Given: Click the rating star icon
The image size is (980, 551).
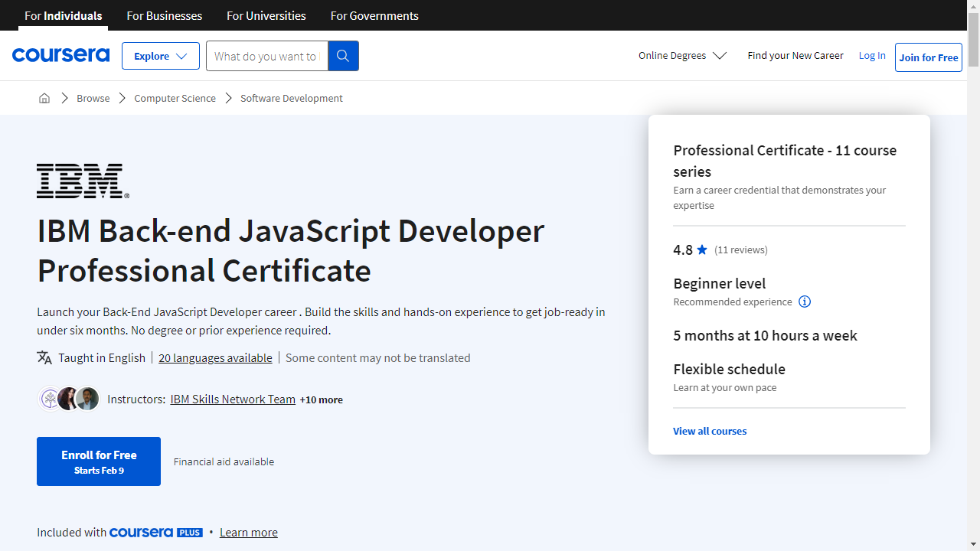Looking at the screenshot, I should click(x=702, y=249).
